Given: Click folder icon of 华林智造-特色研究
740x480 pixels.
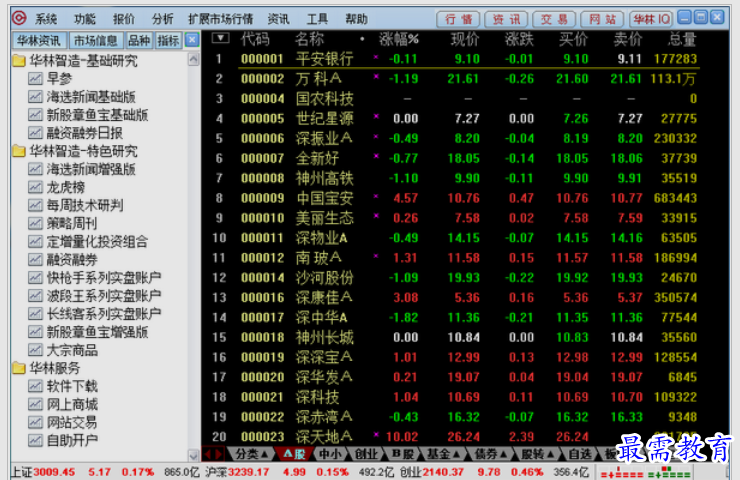Looking at the screenshot, I should (x=18, y=151).
